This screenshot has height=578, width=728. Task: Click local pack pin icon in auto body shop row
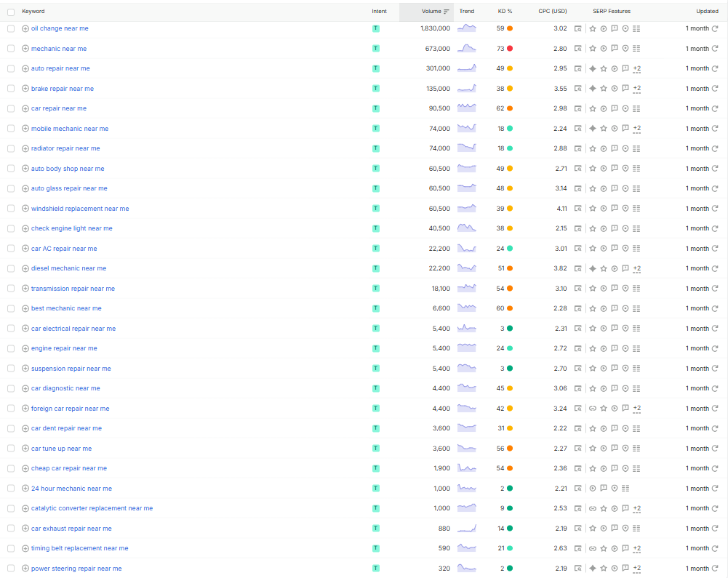[x=625, y=169]
